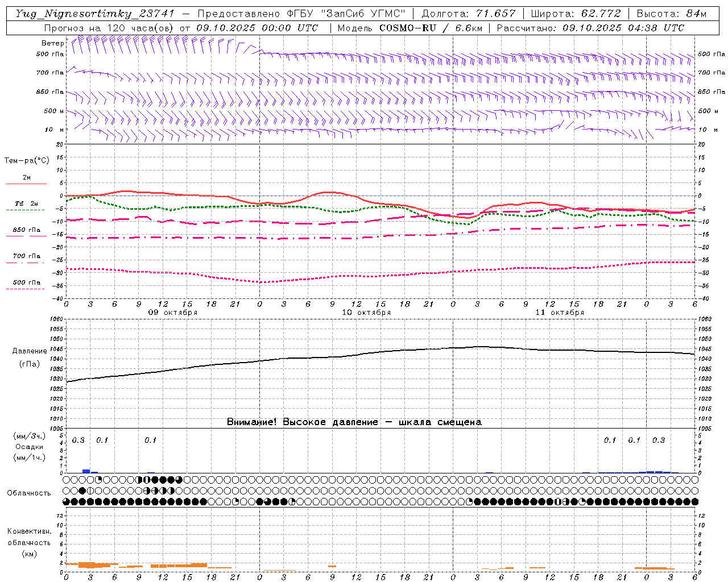Click the station name Yug_Nignesortimky_23741
Image resolution: width=728 pixels, height=582 pixels.
click(95, 14)
